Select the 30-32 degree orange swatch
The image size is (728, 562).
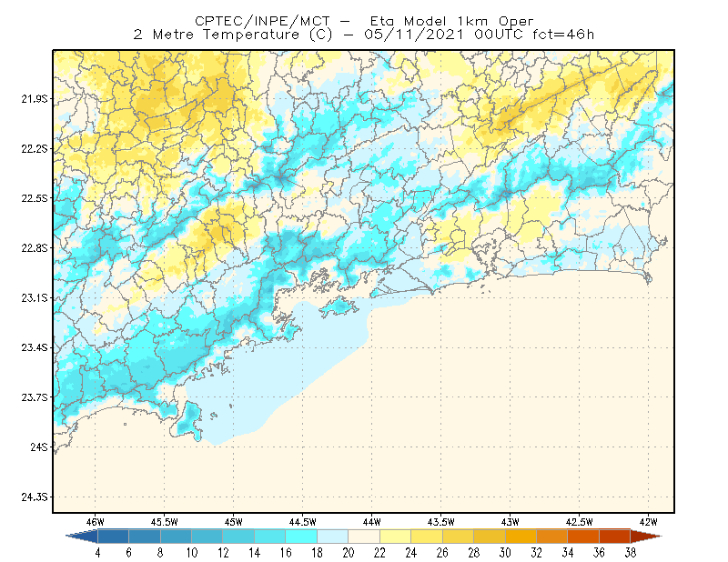[521, 537]
